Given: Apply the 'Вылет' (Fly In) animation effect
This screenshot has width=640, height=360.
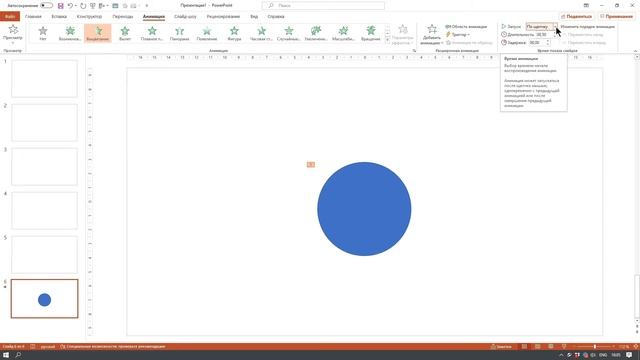Looking at the screenshot, I should (125, 33).
